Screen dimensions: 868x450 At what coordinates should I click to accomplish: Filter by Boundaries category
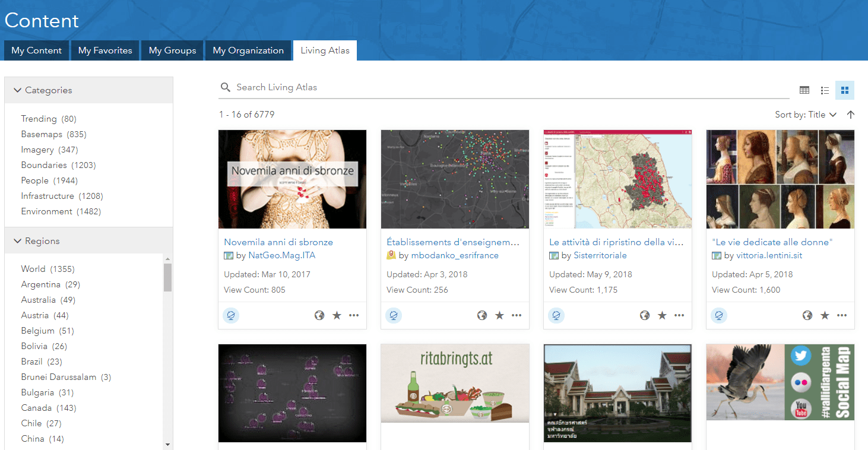tap(58, 165)
